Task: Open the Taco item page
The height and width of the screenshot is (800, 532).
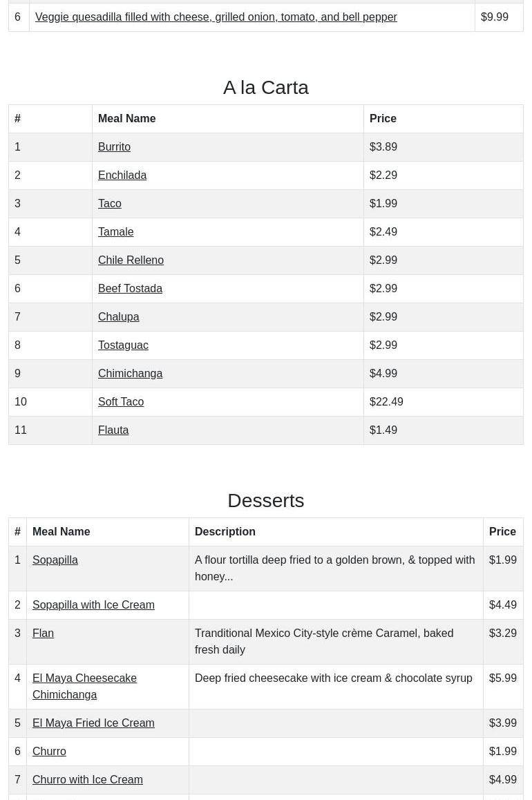Action: coord(109,204)
